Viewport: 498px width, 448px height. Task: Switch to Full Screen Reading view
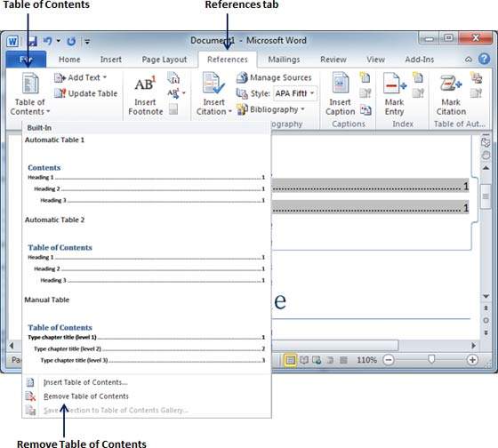point(304,360)
